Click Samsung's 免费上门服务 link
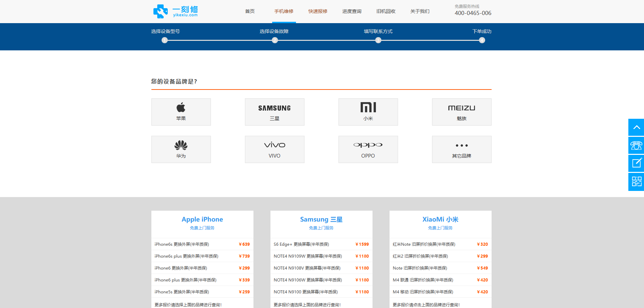 321,228
